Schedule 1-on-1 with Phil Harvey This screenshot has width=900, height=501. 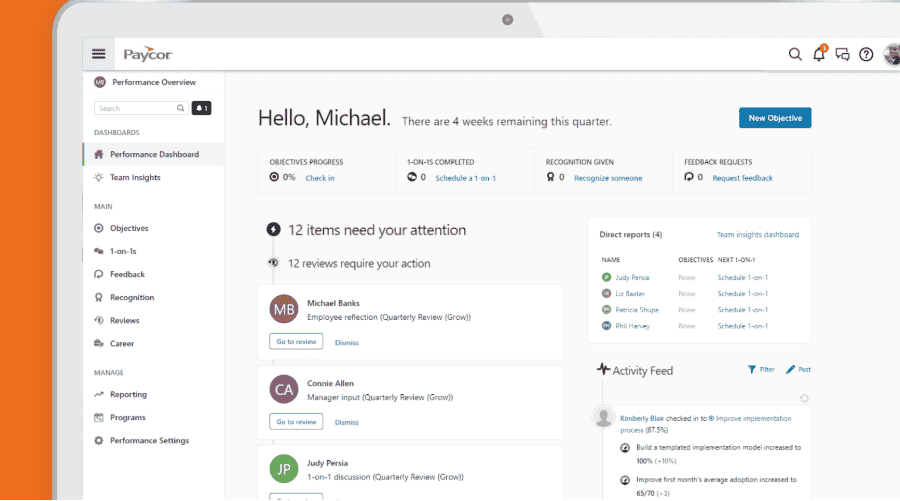click(x=743, y=325)
